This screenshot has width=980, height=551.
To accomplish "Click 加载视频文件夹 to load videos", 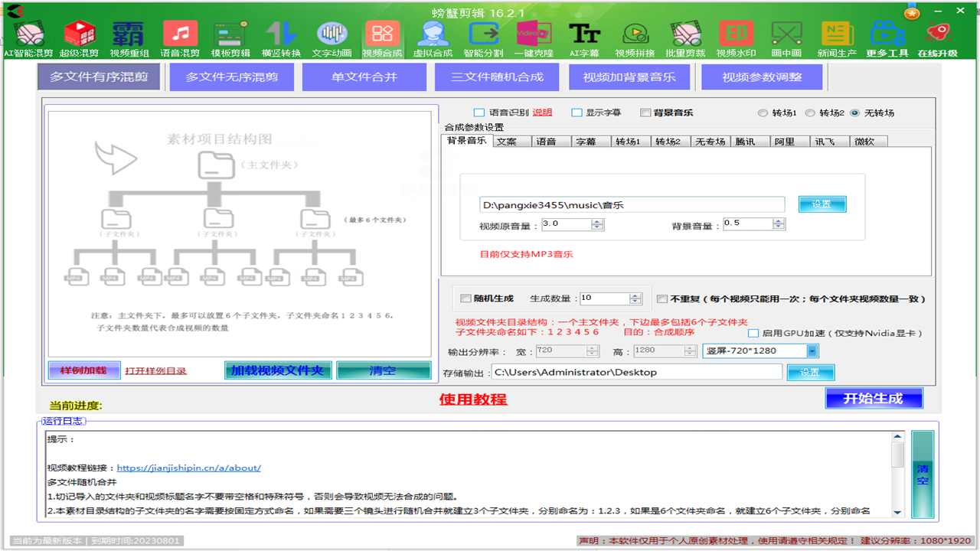I will coord(278,369).
